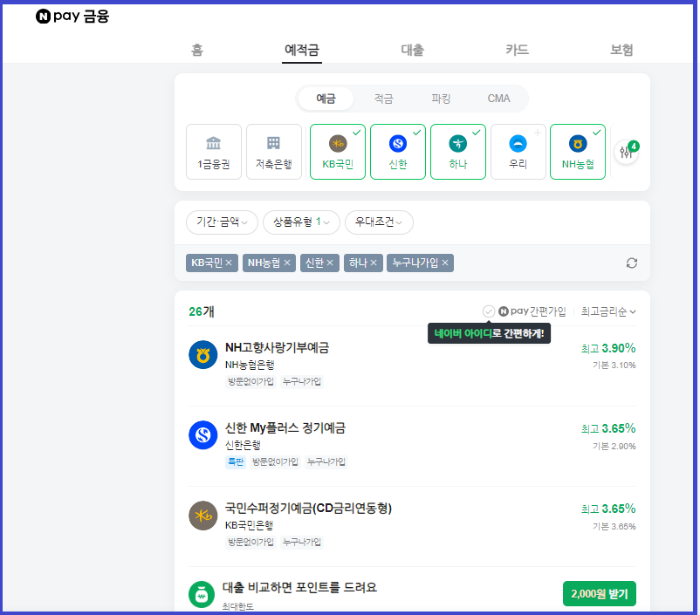The height and width of the screenshot is (615, 700).
Task: Deselect the NH농협 bank tile
Action: point(578,152)
